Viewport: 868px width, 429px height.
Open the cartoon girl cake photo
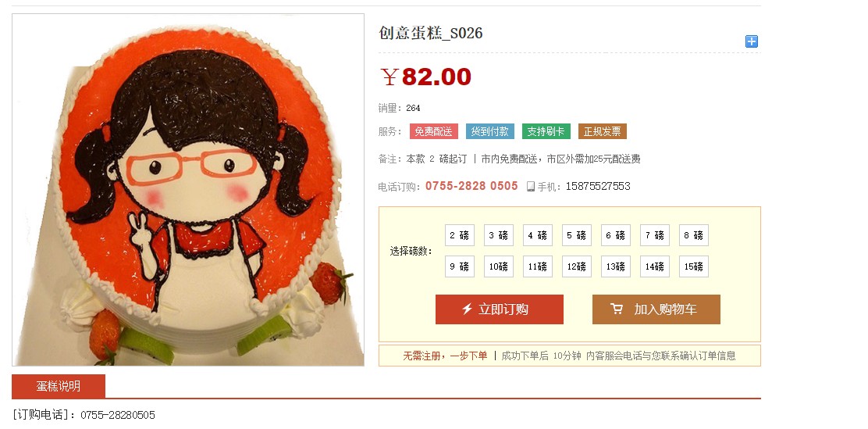[188, 190]
